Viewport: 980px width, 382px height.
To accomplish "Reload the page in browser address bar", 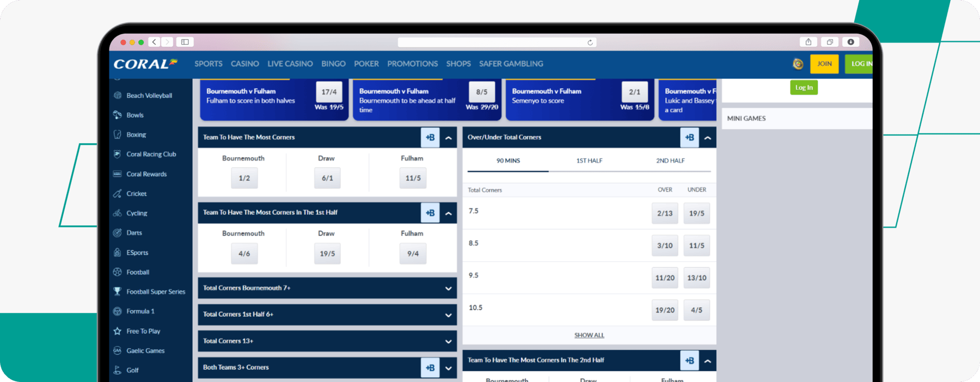I will (590, 42).
